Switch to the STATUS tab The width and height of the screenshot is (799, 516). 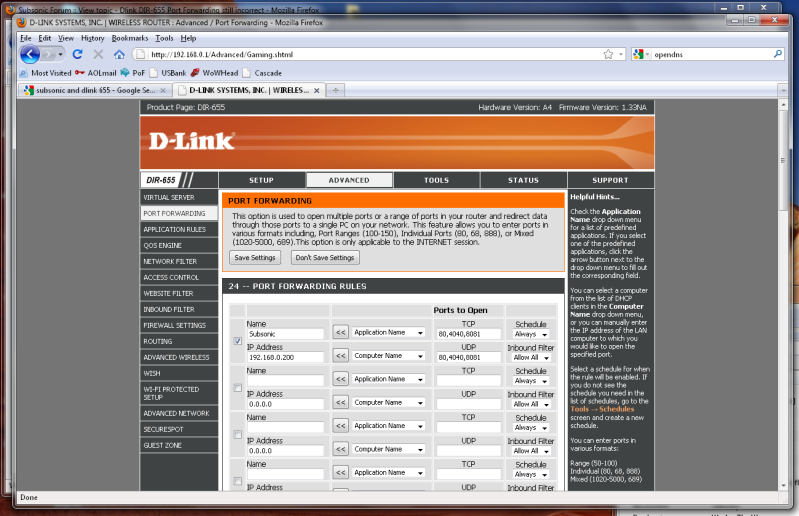coord(523,180)
